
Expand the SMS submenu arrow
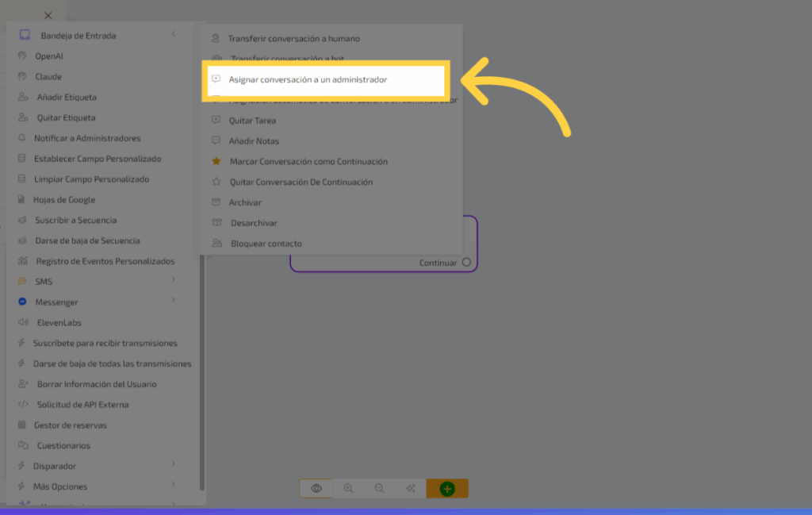[173, 280]
